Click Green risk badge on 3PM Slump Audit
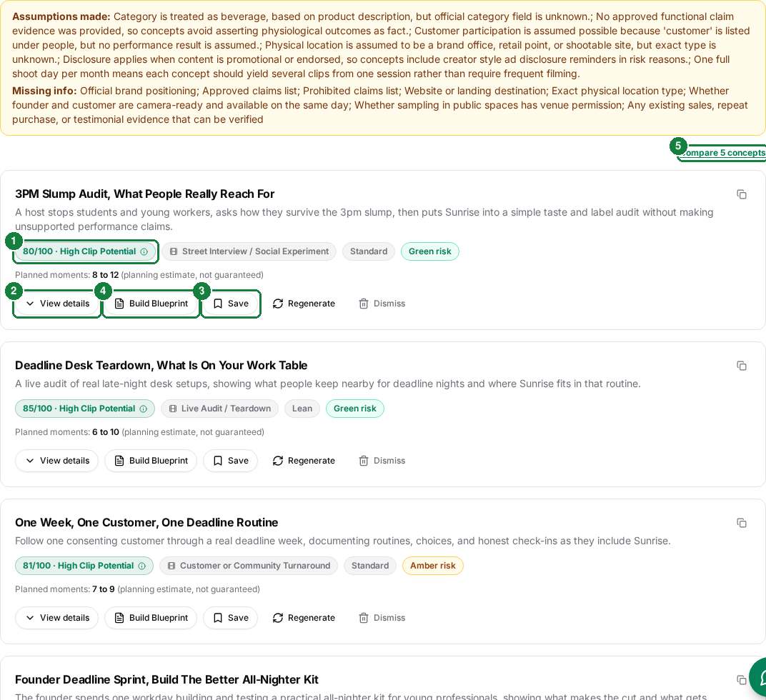This screenshot has width=766, height=700. pyautogui.click(x=430, y=251)
